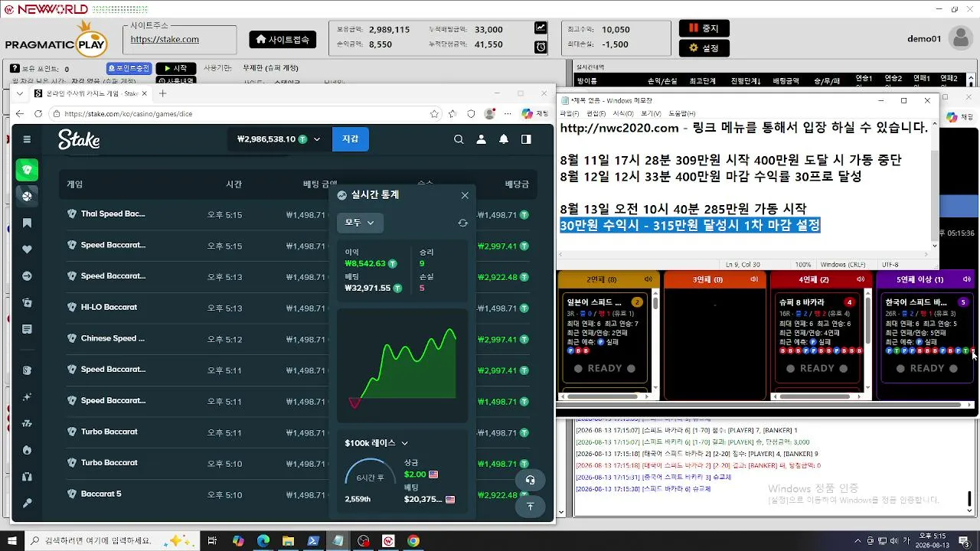
Task: Open the Stake search magnifier
Action: point(459,139)
